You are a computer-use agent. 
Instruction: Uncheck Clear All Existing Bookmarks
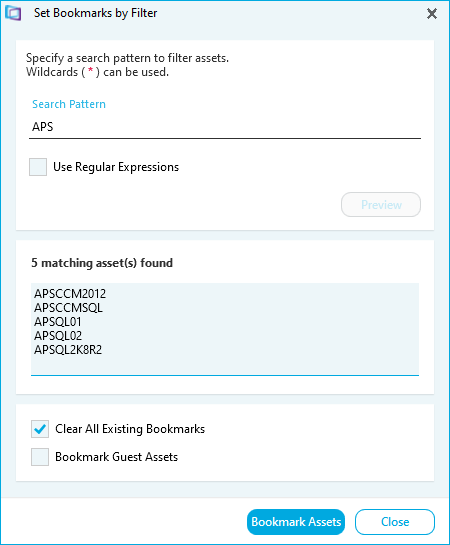[40, 429]
